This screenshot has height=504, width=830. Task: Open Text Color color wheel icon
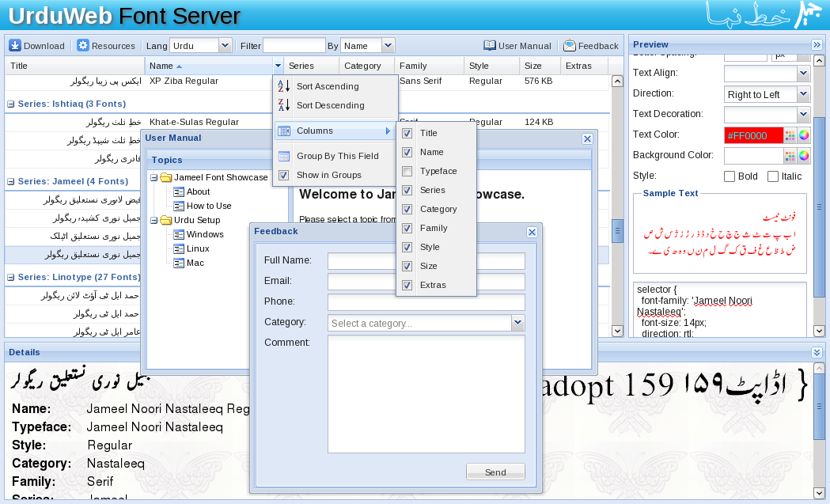click(x=804, y=135)
